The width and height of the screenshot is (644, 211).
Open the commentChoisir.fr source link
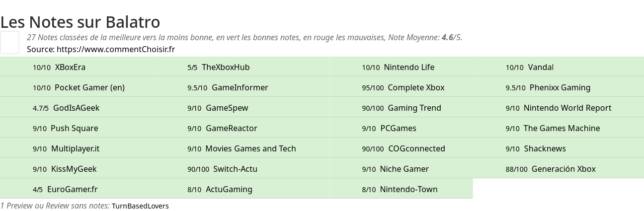[x=116, y=49]
